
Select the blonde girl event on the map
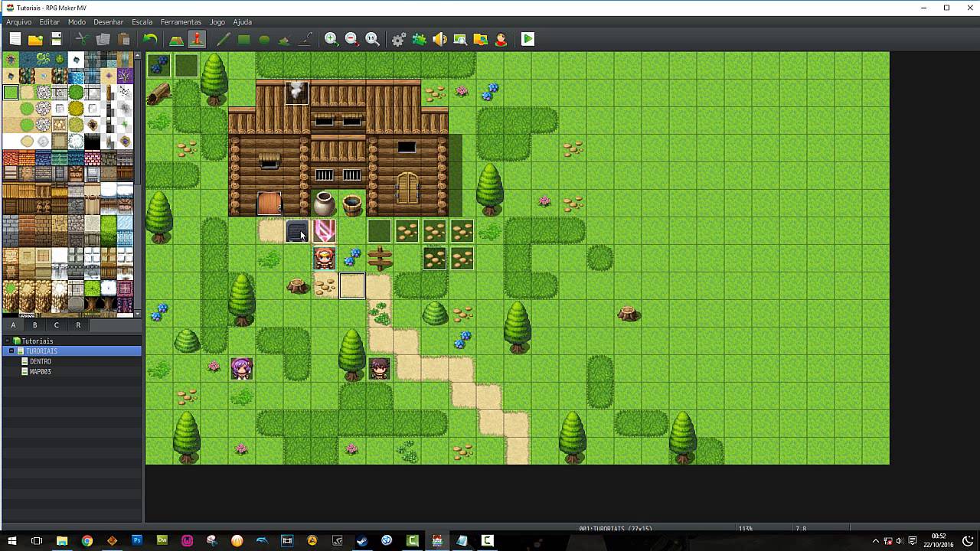[325, 259]
